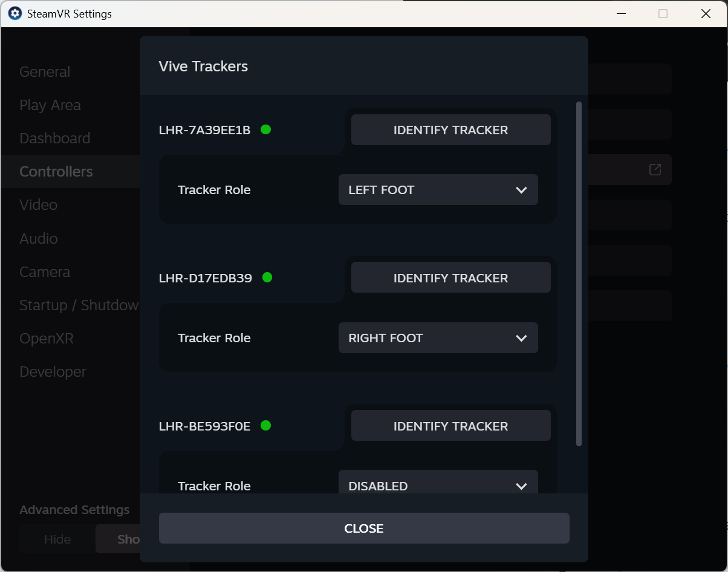Screen dimensions: 728x572
Task: Click the green status dot for LHR-BE593F0E
Action: [x=265, y=425]
